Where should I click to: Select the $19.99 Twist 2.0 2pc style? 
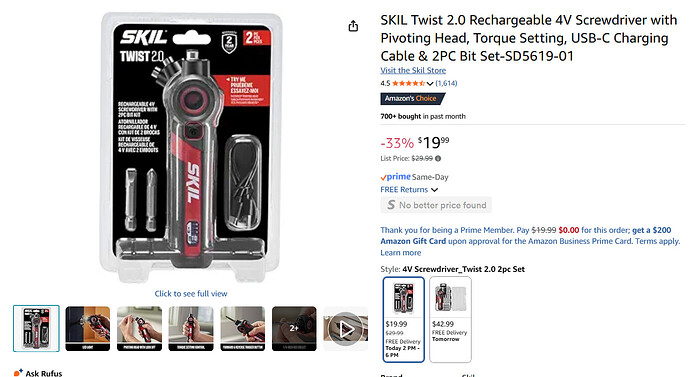(x=404, y=319)
